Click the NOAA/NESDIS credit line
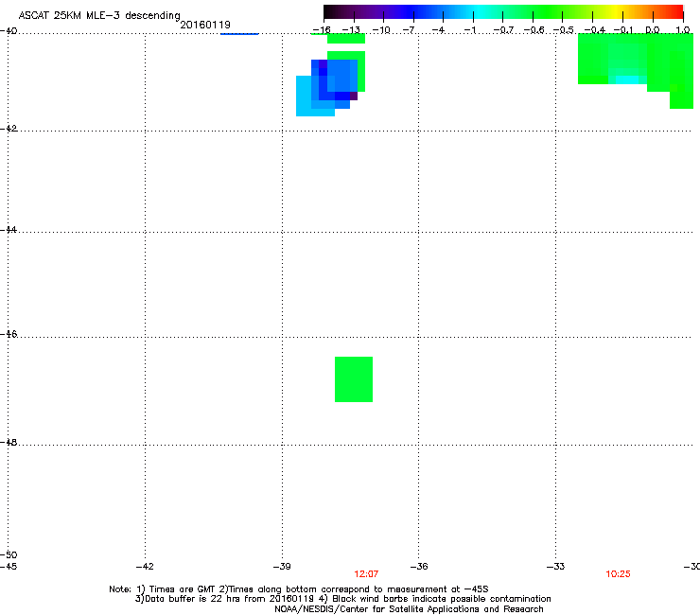Viewport: 700px width, 615px height. pyautogui.click(x=409, y=609)
